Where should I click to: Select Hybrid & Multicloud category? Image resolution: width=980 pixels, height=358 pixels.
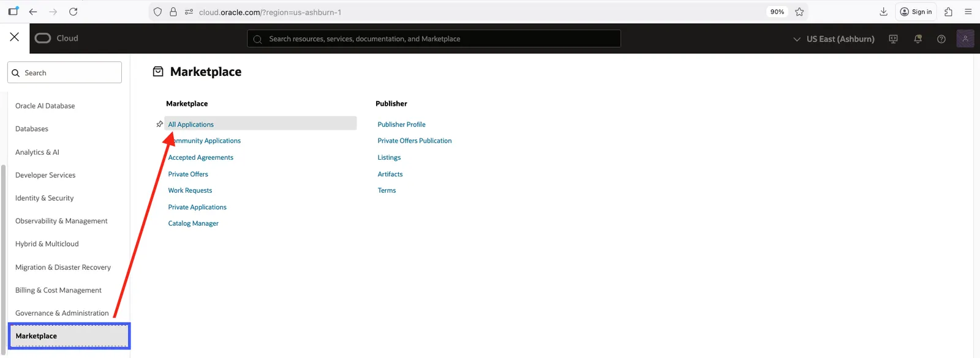click(47, 244)
